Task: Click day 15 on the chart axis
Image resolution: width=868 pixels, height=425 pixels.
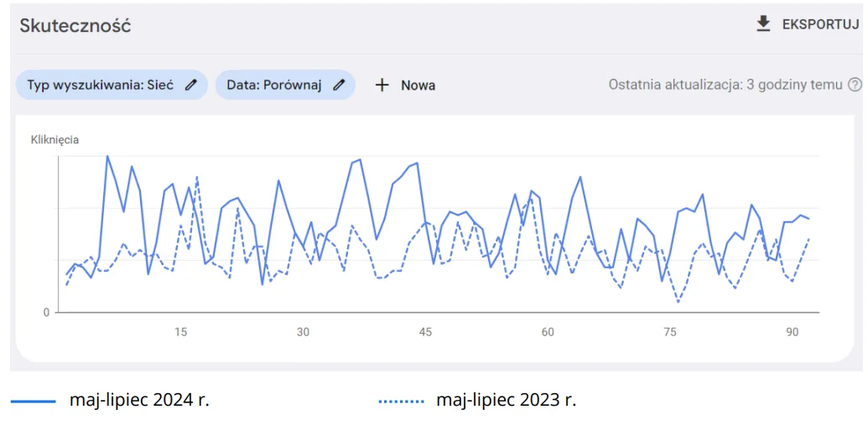Action: pos(180,332)
